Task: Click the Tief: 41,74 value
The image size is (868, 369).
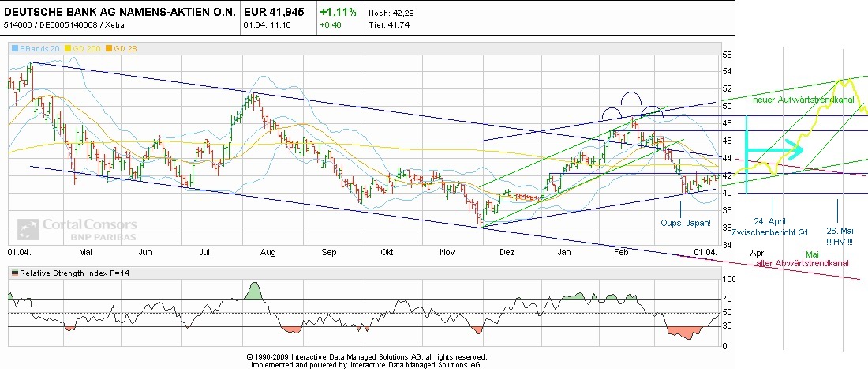Action: [x=388, y=25]
